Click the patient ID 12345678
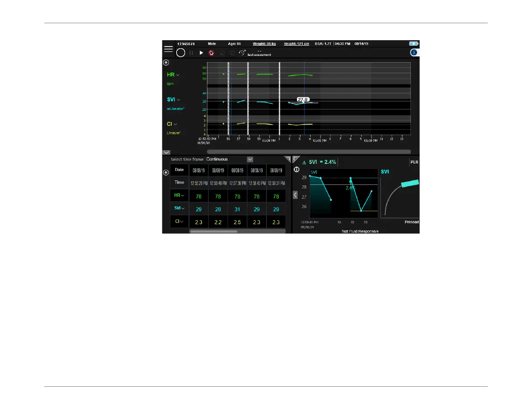The width and height of the screenshot is (532, 418). click(x=186, y=44)
